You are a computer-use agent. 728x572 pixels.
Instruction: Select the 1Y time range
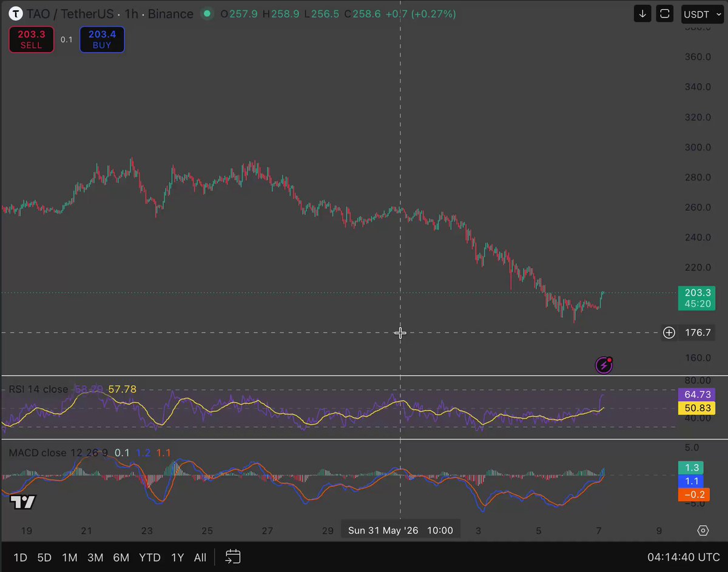(x=177, y=557)
